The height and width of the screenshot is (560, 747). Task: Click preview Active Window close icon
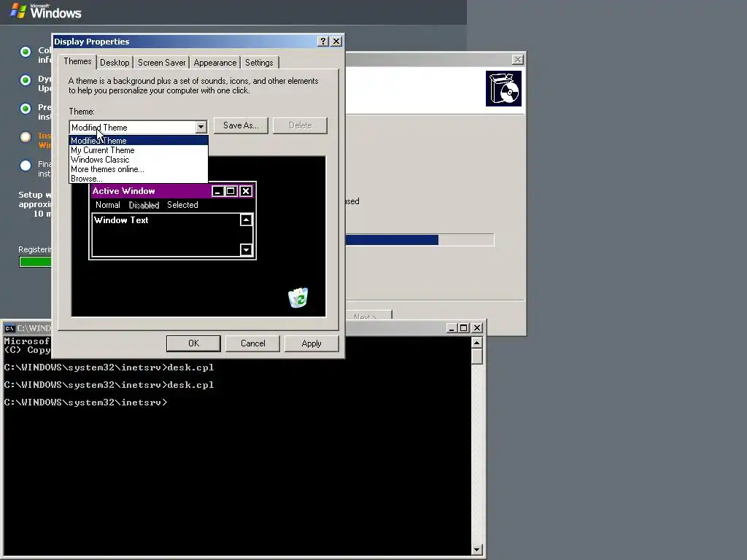pos(245,191)
